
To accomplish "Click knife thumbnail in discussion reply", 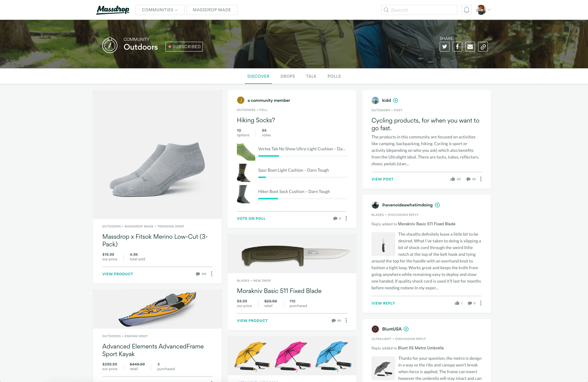I will tap(383, 244).
